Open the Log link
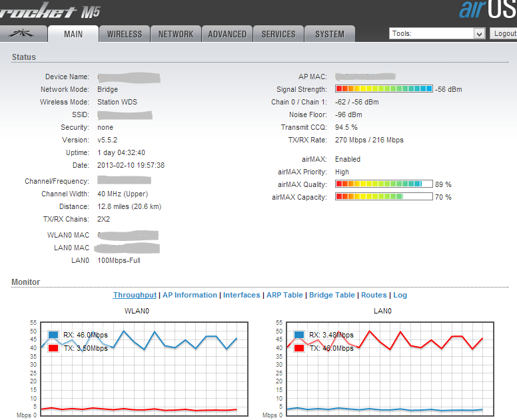The image size is (517, 420). pyautogui.click(x=400, y=295)
